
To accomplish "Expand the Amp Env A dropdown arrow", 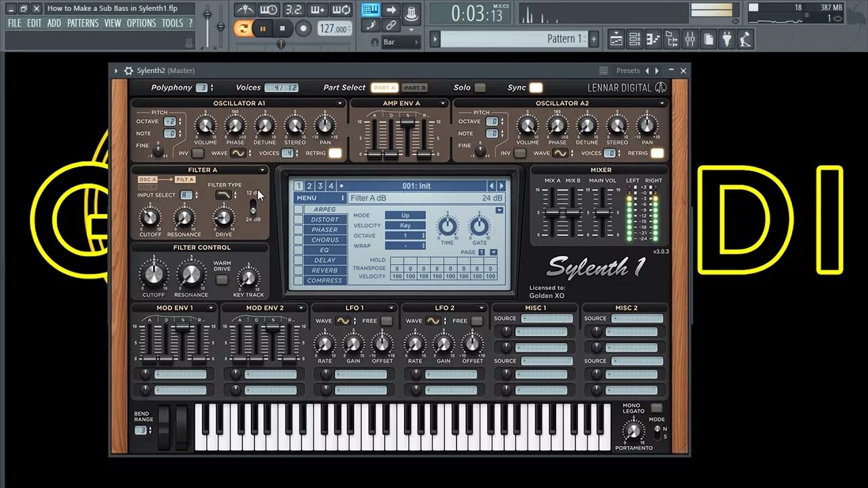I will [443, 104].
